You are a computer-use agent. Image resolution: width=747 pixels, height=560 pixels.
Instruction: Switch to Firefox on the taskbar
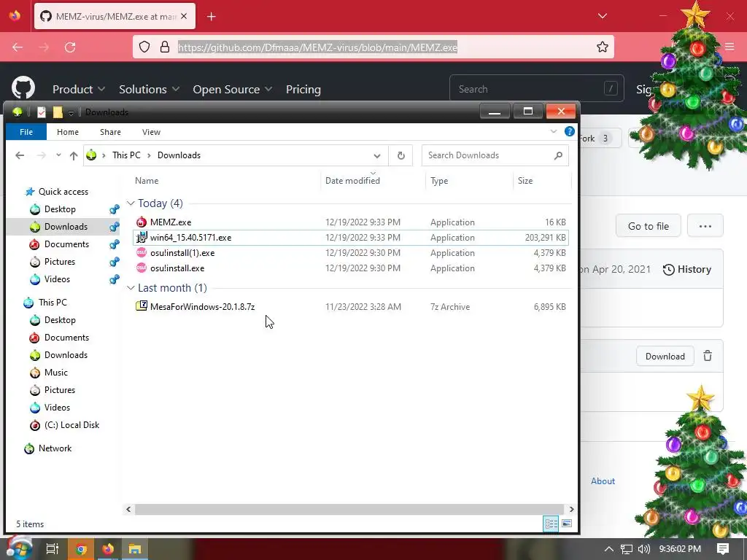pos(108,549)
